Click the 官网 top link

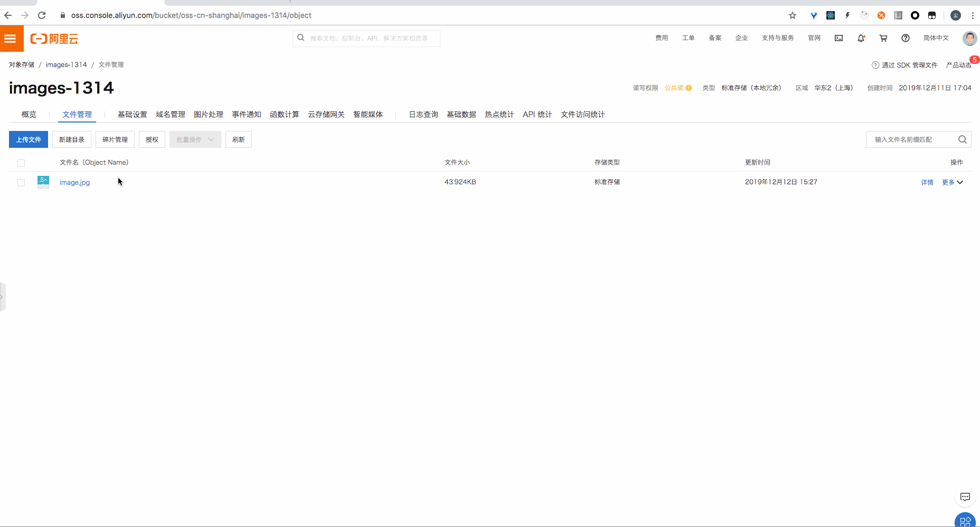tap(814, 38)
